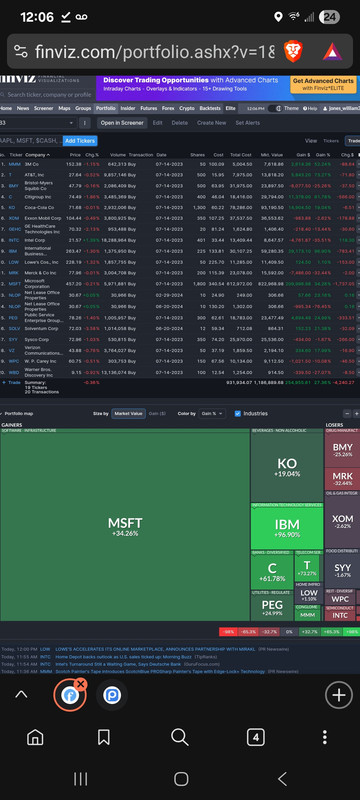Tap the Search magnifier in bottom bar
360x800 pixels.
point(179,737)
